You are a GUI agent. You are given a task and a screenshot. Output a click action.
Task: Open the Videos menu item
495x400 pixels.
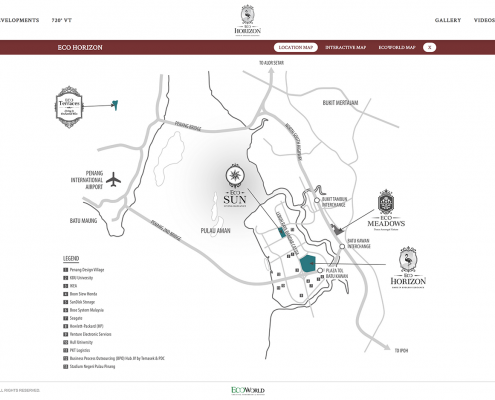point(484,20)
